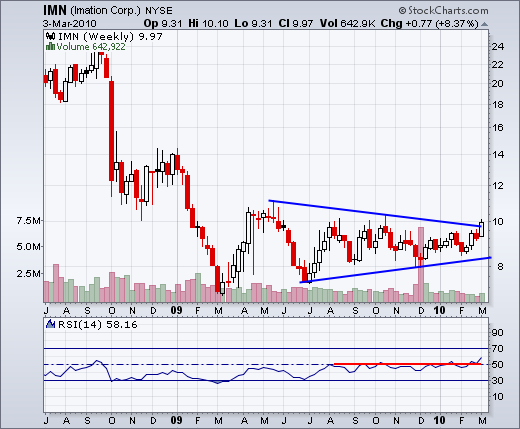Click the up-triangle icon after the Chg percentage
This screenshot has width=520, height=429.
tap(485, 24)
